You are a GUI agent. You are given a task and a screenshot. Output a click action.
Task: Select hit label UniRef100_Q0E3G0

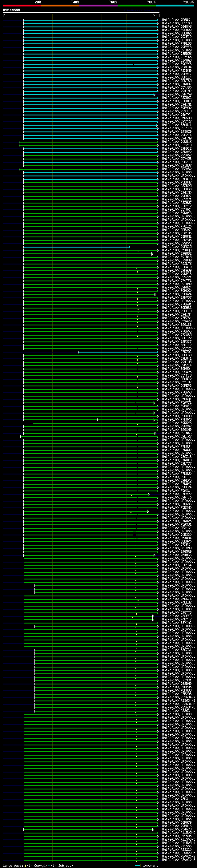(x=177, y=535)
